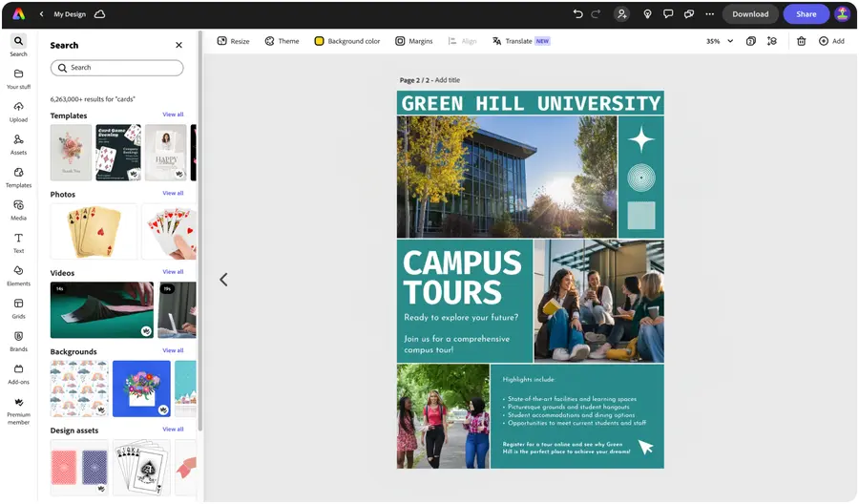Open the layout settings icon beside trash divider
859x504 pixels.
(772, 41)
